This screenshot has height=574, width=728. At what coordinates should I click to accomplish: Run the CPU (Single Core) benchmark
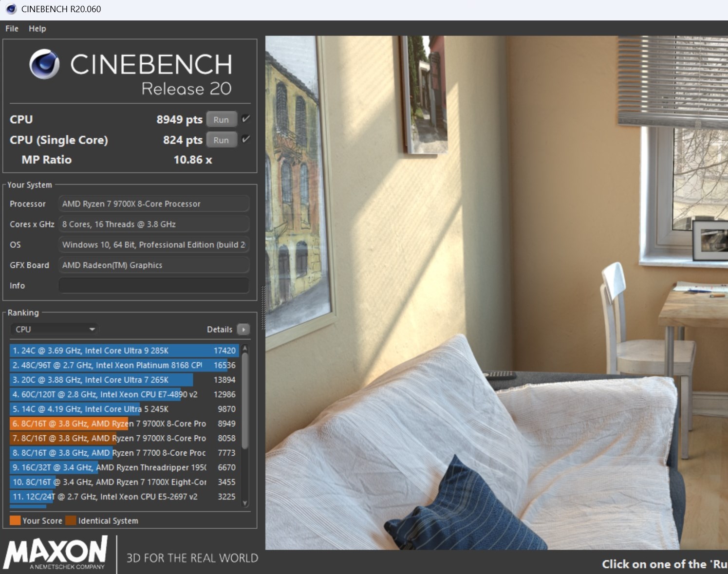[221, 140]
